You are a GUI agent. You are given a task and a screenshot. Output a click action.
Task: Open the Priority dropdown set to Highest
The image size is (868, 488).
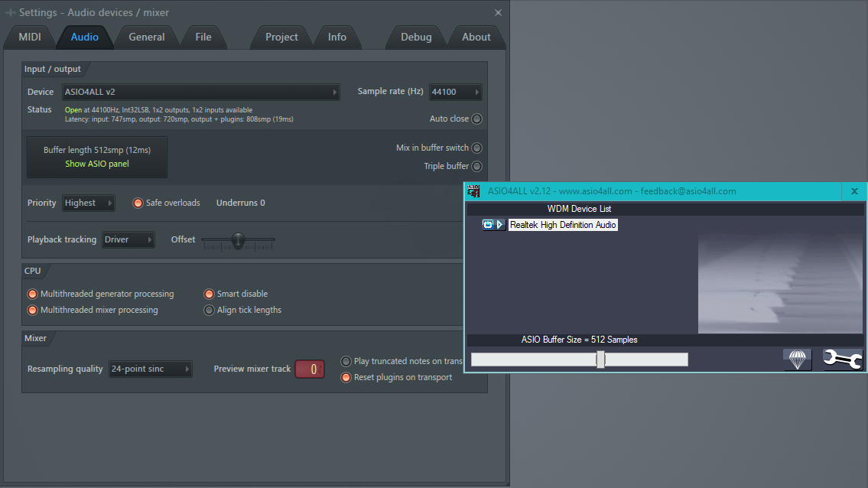pos(89,203)
